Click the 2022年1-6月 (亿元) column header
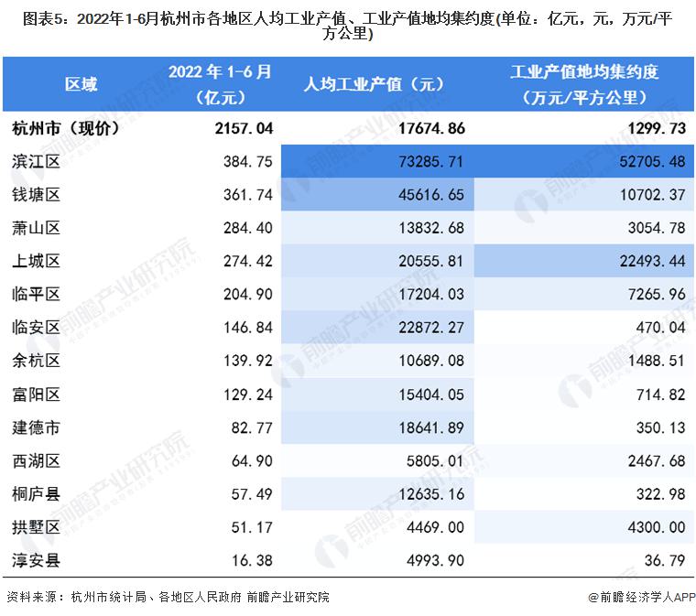 [x=220, y=84]
